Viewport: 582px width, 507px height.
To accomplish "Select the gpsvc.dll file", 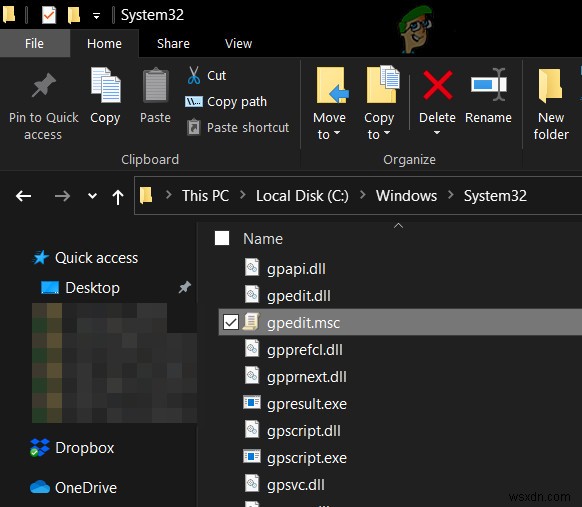I will point(296,485).
